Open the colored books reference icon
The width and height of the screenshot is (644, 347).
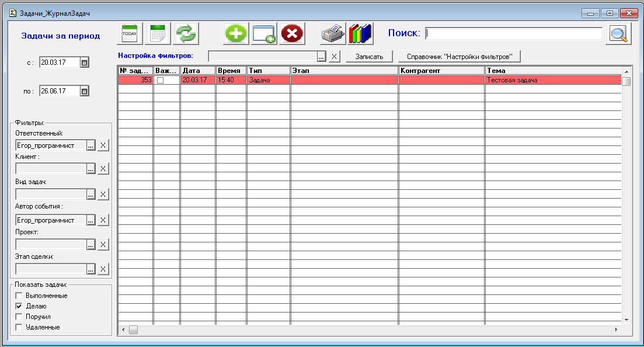pos(360,34)
